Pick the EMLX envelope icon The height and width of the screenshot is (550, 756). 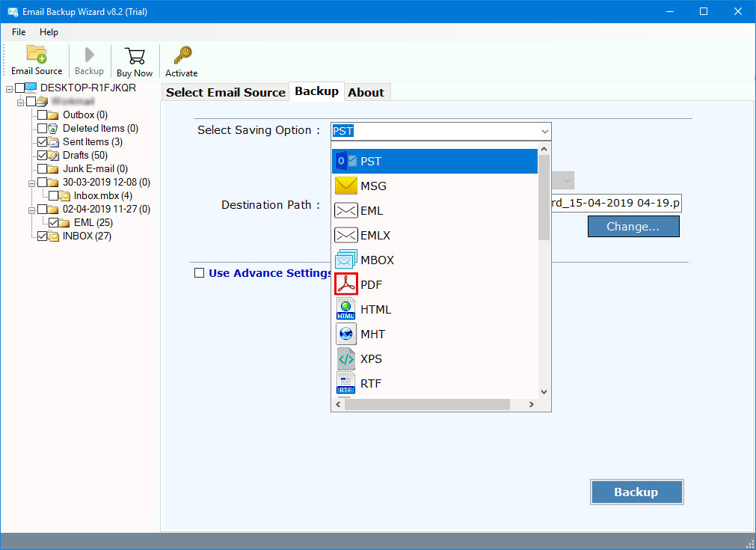point(345,235)
